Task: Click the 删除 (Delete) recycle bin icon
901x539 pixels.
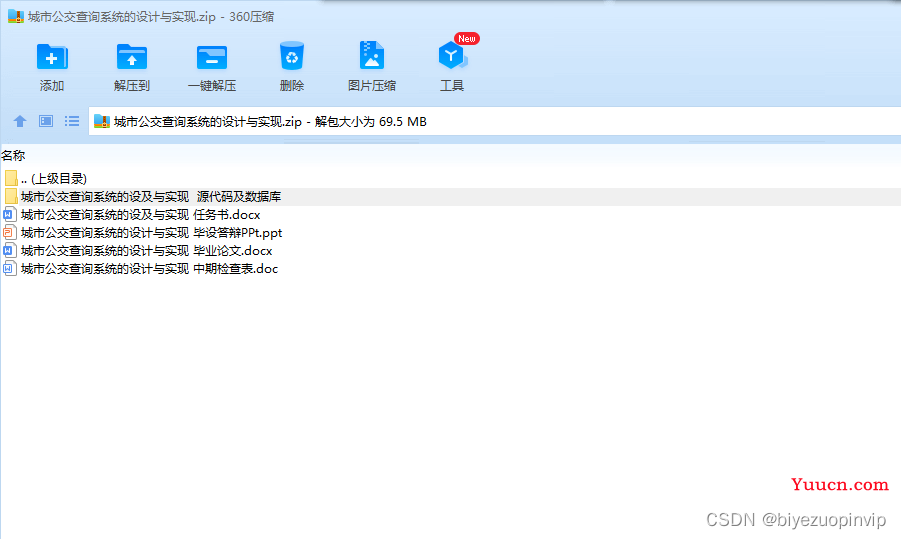Action: 292,56
